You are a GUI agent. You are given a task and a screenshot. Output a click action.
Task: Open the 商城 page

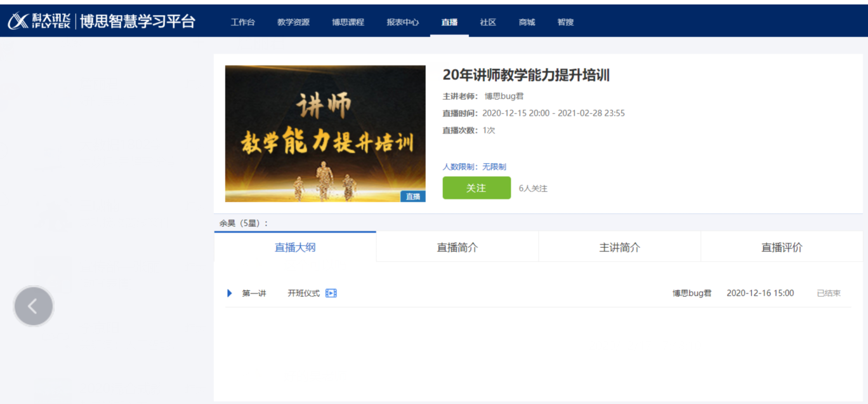526,22
